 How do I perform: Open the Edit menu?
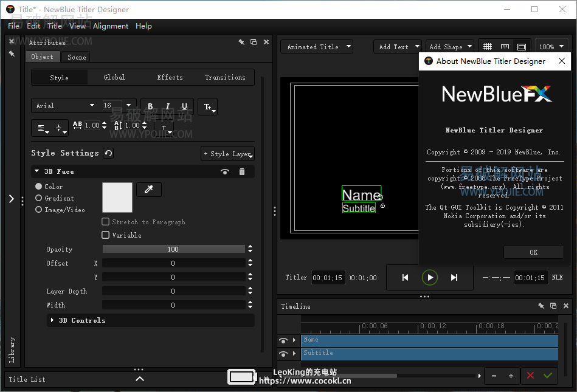point(33,26)
